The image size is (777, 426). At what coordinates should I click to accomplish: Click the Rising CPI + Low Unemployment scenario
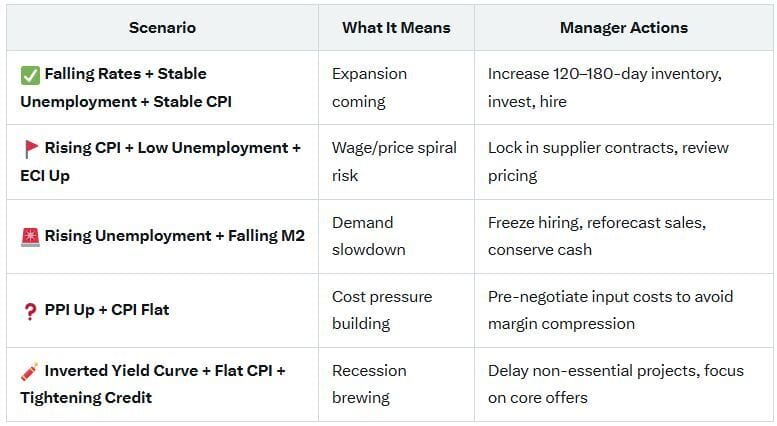tap(161, 161)
